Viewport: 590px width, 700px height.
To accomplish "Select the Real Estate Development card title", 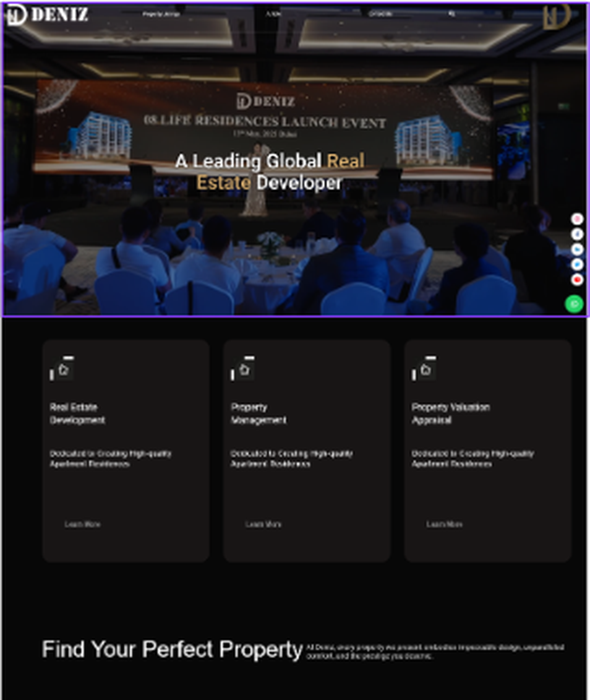I will (77, 413).
